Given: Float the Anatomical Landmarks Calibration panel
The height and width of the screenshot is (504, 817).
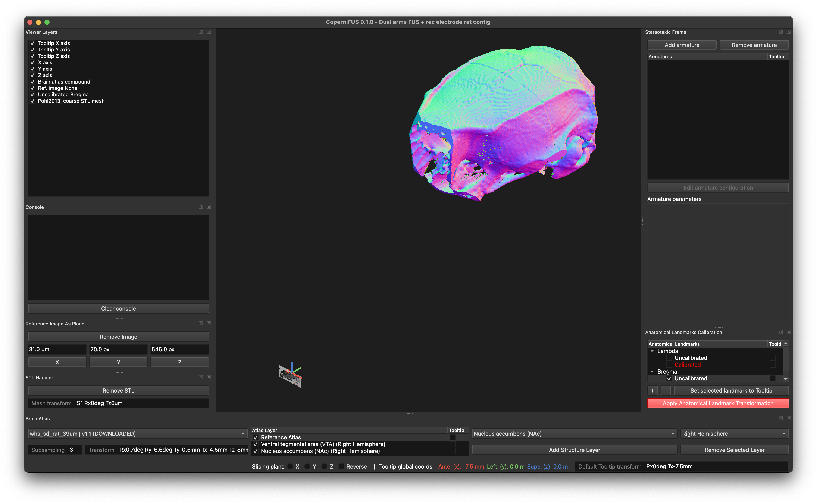Looking at the screenshot, I should pos(781,332).
